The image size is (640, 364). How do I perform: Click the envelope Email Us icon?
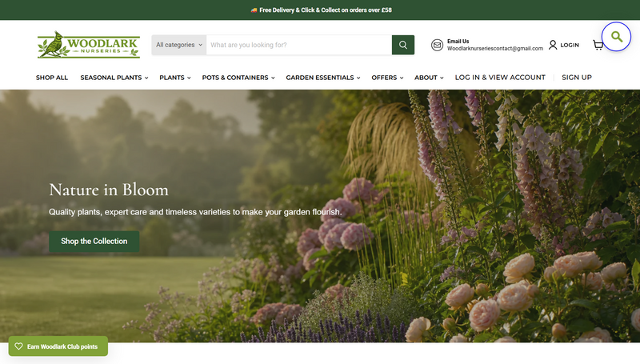coord(437,45)
